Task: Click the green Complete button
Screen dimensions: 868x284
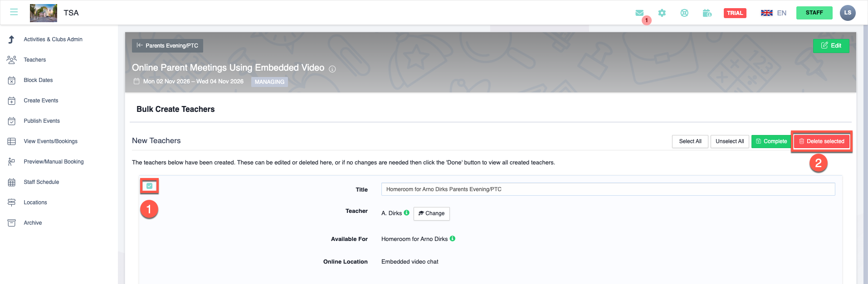Action: click(771, 141)
